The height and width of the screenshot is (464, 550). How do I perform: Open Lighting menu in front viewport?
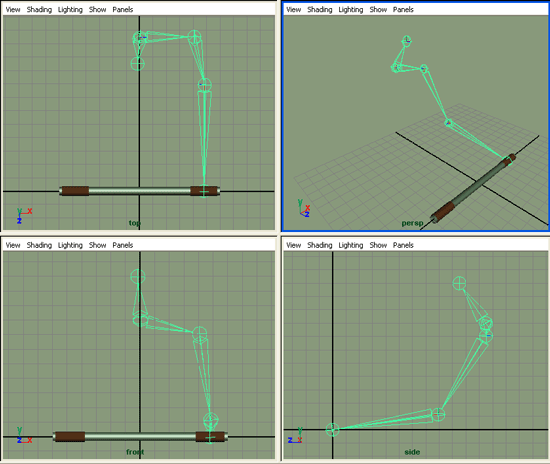tap(70, 245)
